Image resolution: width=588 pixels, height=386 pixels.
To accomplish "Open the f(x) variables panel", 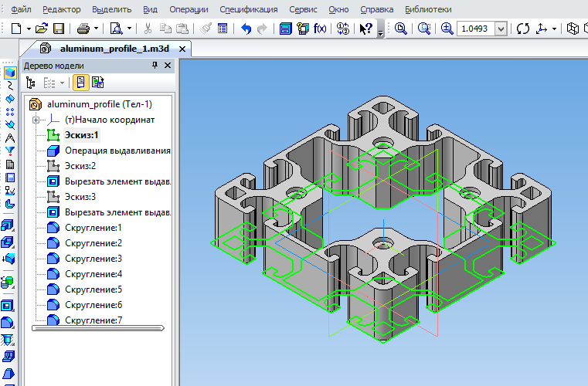I will (320, 29).
